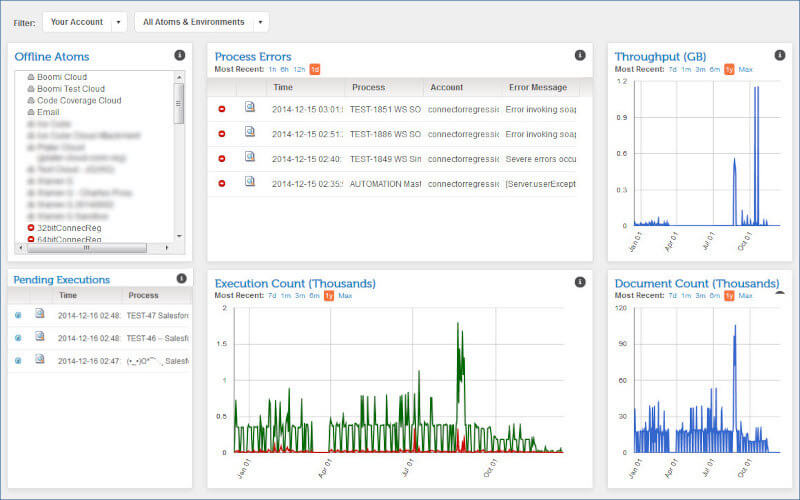The width and height of the screenshot is (800, 500).
Task: Click the Offline Atoms info icon
Action: [x=180, y=55]
